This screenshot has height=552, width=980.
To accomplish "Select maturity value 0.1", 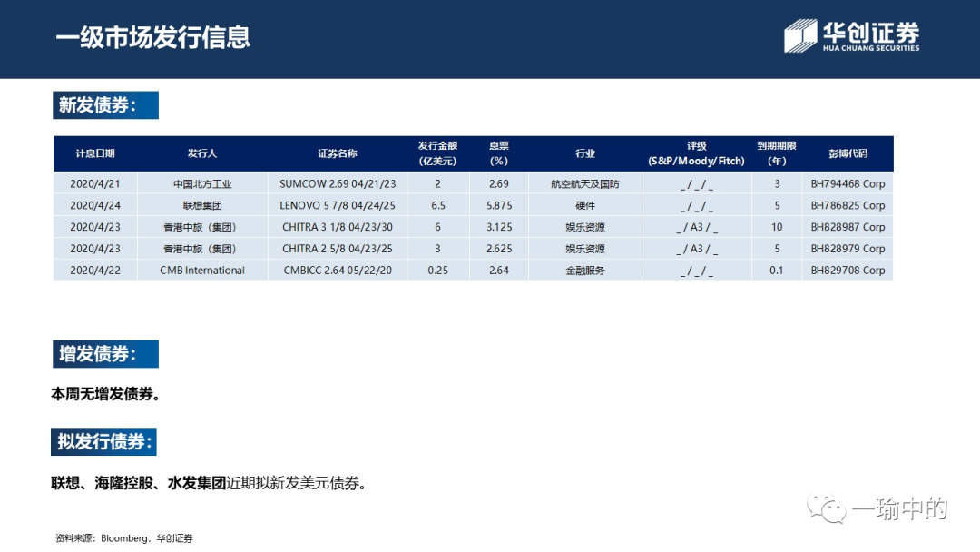I will click(776, 270).
